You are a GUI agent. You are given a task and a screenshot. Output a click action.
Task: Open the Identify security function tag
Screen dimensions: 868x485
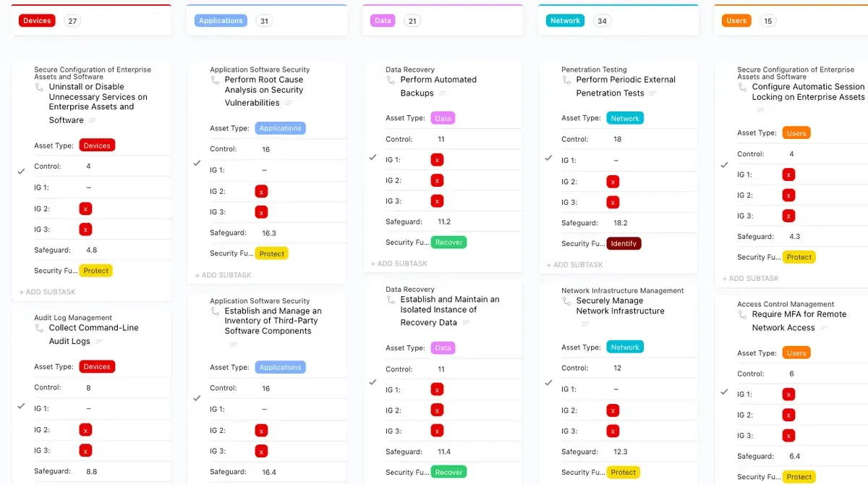coord(624,243)
